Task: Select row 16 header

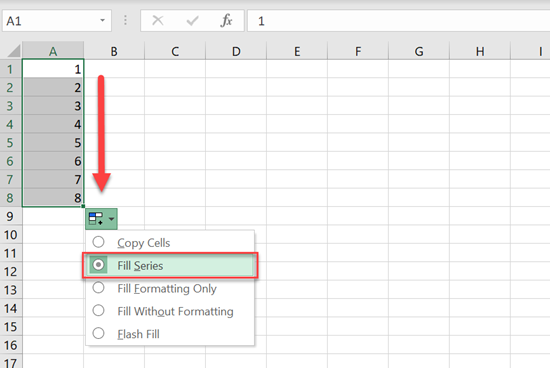Action: coord(11,345)
